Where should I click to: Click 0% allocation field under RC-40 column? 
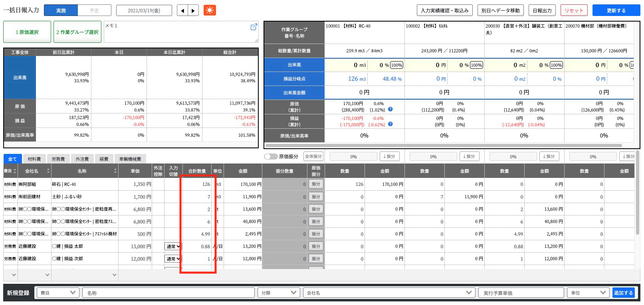353,156
